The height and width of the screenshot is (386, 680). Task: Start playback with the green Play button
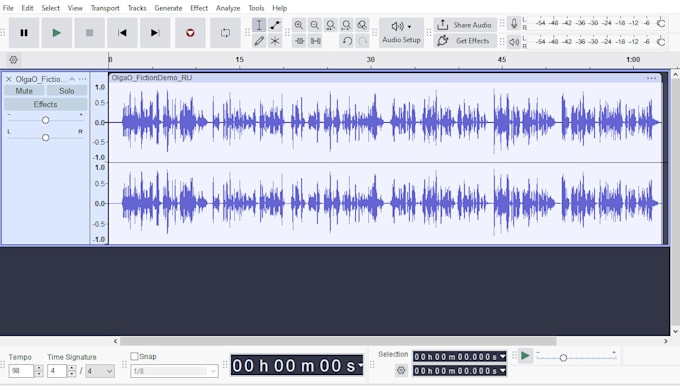pos(56,33)
